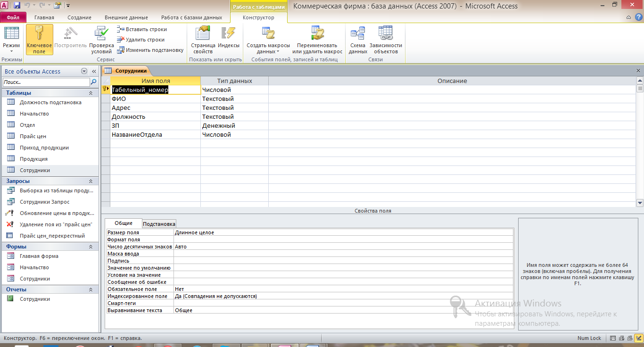Click the Design view icon in status bar

638,338
